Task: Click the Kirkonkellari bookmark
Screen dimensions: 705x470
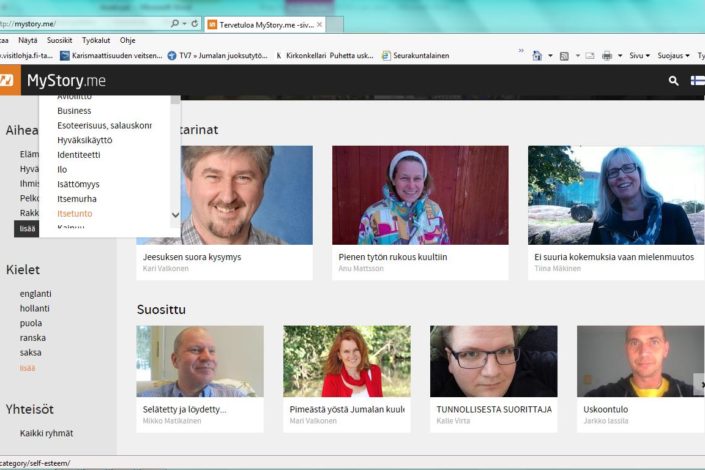Action: pyautogui.click(x=305, y=56)
